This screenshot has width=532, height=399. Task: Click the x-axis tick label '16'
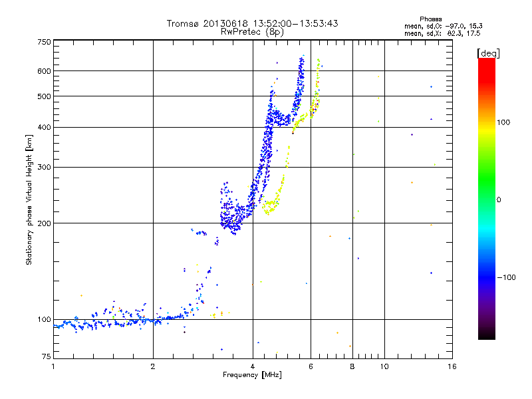pos(452,366)
